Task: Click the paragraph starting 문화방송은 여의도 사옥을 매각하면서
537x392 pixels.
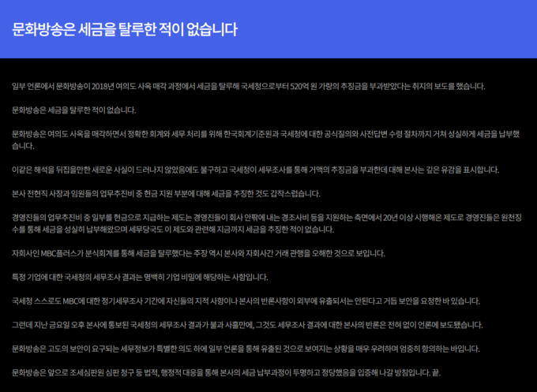Action: [266, 140]
